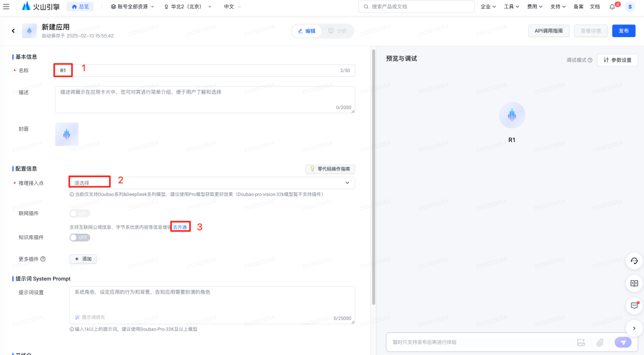Open the notifications bell
This screenshot has height=355, width=644.
coord(612,7)
